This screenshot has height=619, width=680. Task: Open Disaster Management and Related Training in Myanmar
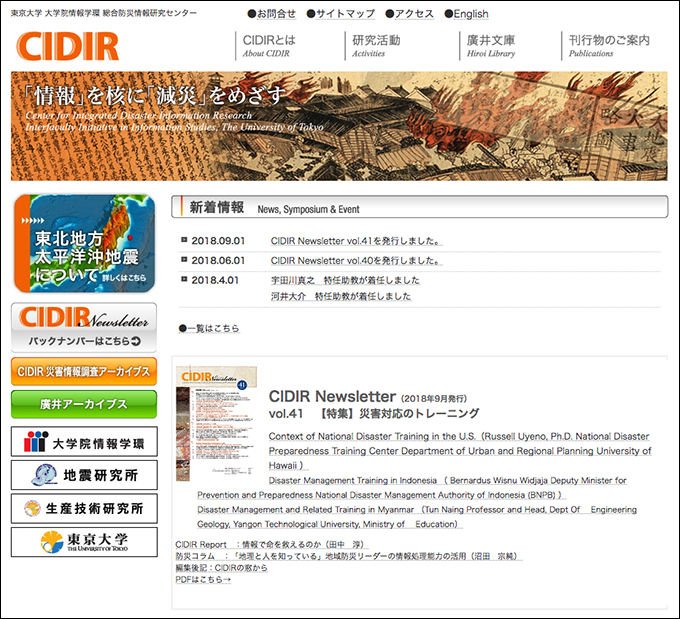[417, 517]
